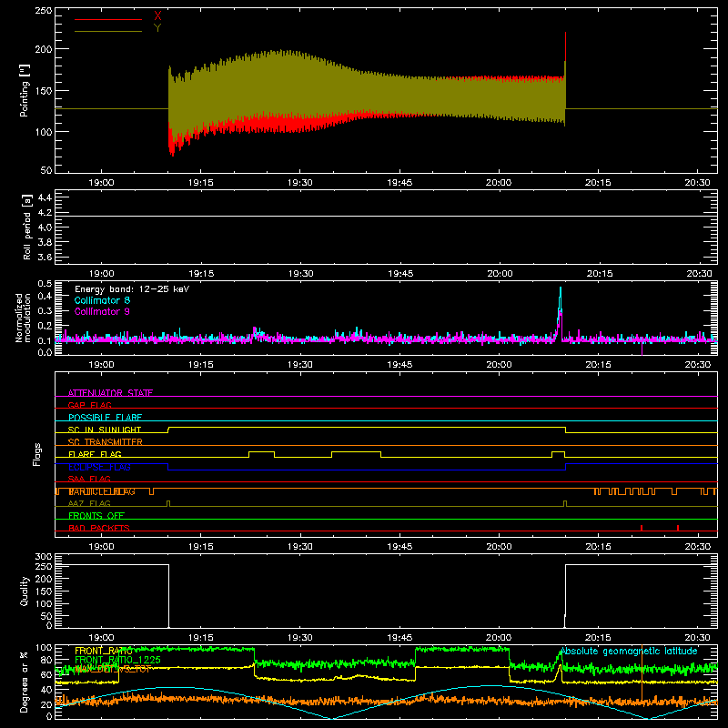Click the 'Absolute geomagnetic latitude' label
Viewport: 728px width, 728px height.
629,651
